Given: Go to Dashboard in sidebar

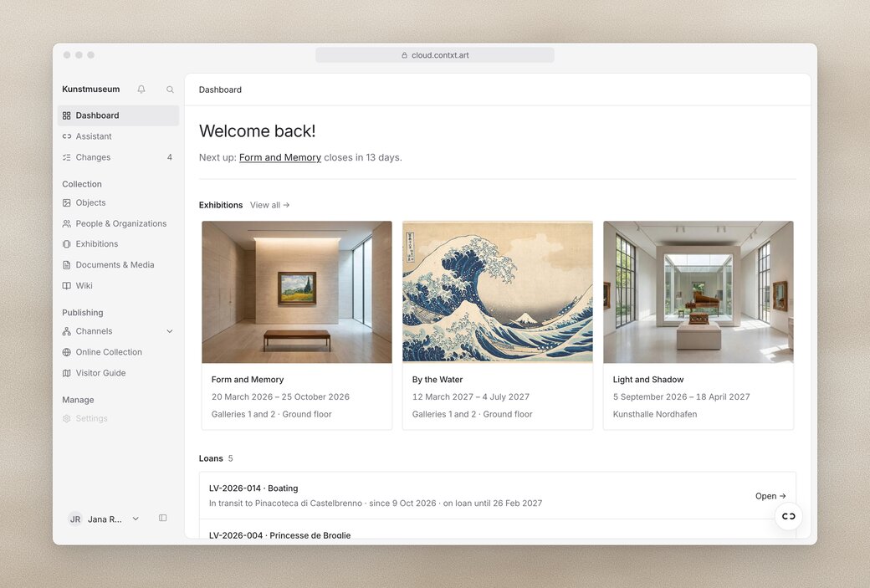Looking at the screenshot, I should (x=118, y=115).
